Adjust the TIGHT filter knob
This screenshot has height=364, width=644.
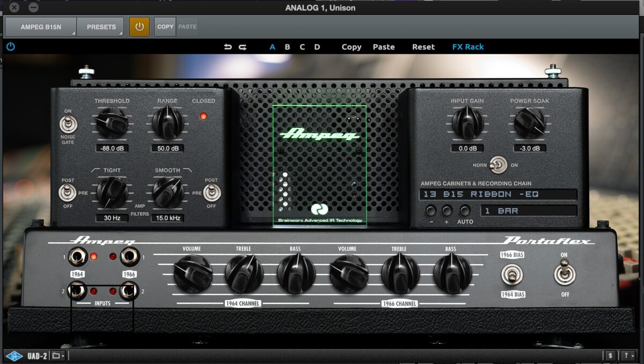(x=112, y=192)
